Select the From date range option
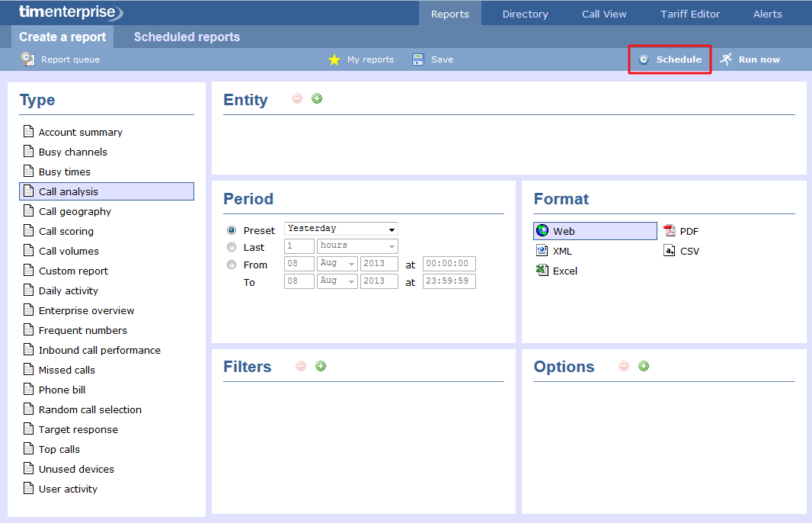 coord(231,265)
